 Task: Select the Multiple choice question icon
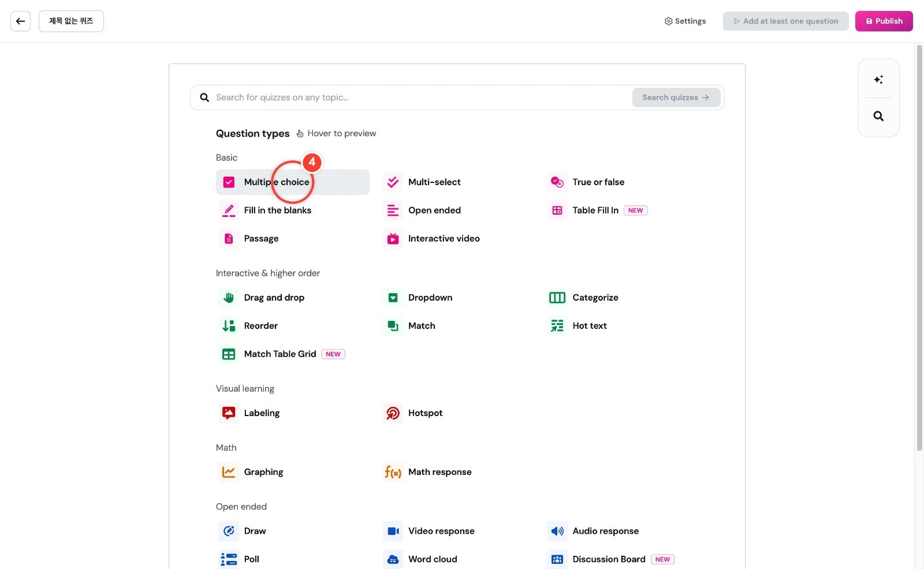(229, 182)
